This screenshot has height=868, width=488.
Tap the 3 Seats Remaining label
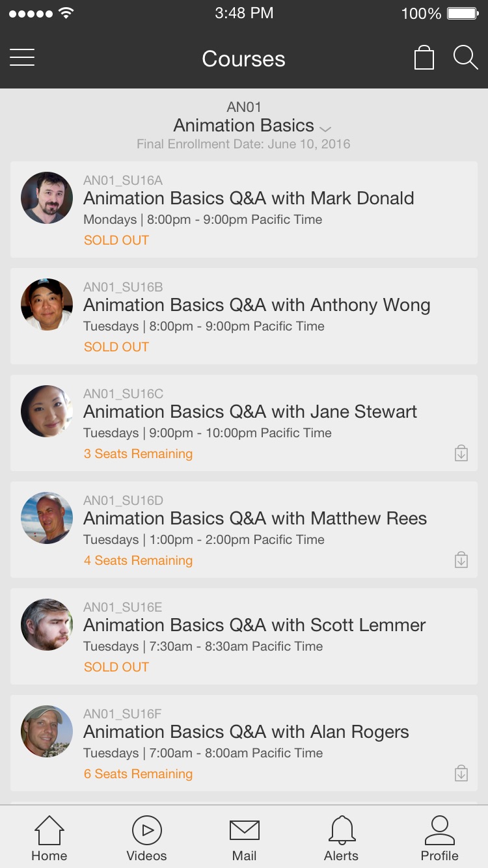click(138, 454)
